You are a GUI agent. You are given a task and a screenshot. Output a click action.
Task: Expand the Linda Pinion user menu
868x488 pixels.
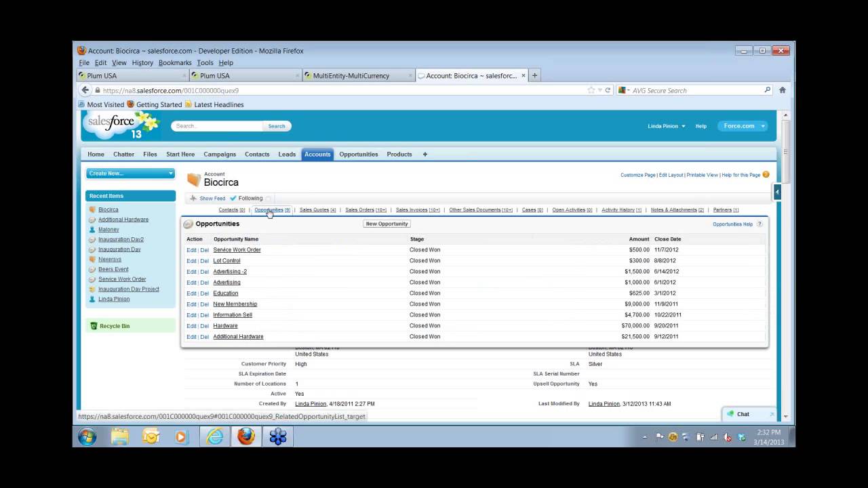(x=667, y=126)
